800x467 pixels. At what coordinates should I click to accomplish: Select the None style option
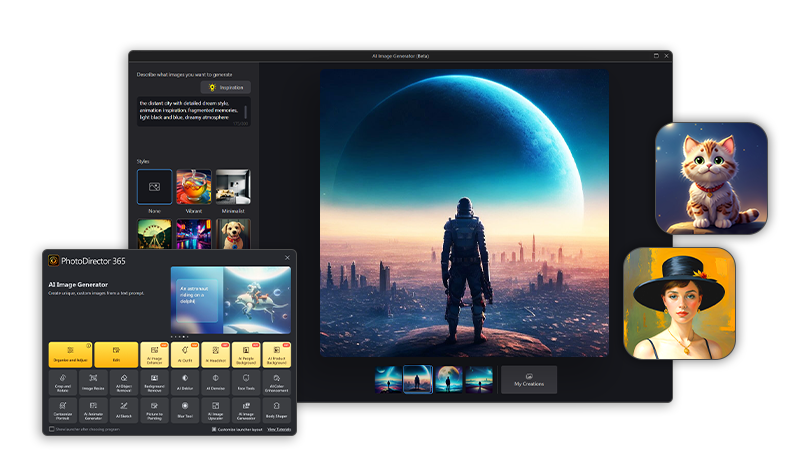click(154, 187)
